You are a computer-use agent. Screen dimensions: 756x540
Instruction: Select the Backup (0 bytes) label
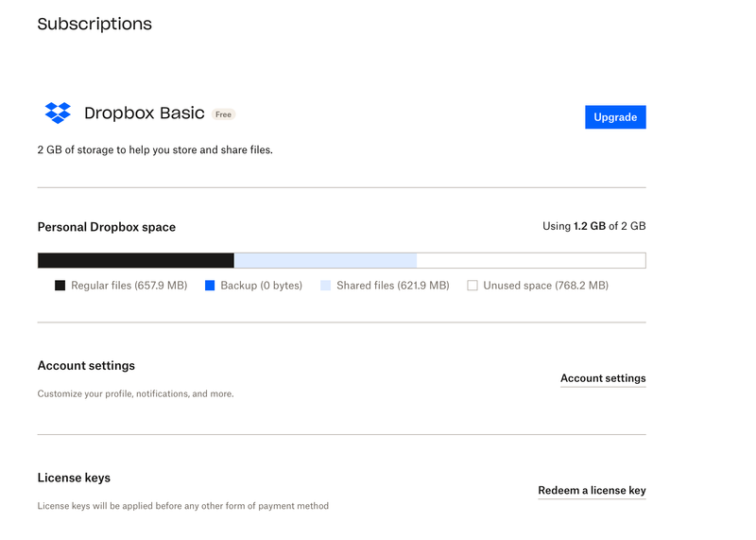pyautogui.click(x=261, y=285)
